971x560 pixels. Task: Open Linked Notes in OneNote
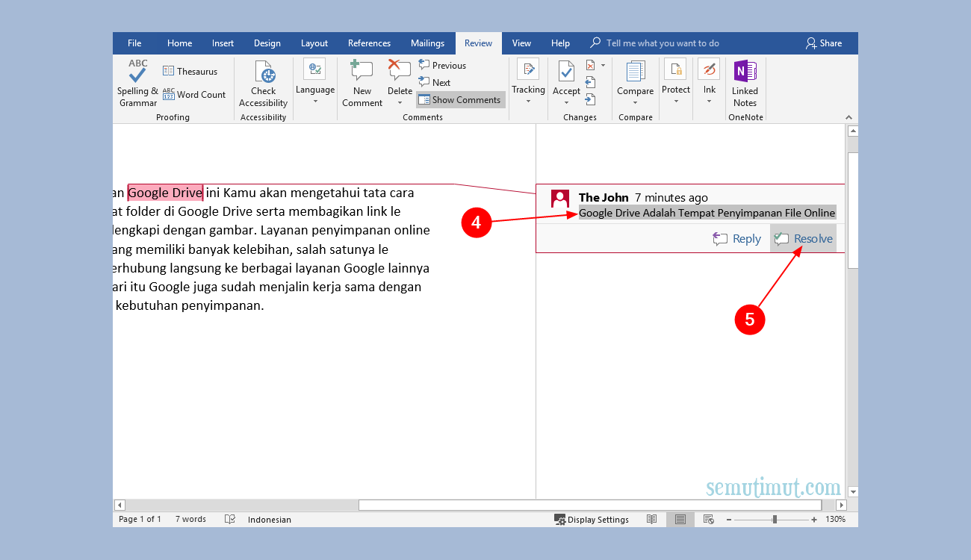[x=745, y=84]
